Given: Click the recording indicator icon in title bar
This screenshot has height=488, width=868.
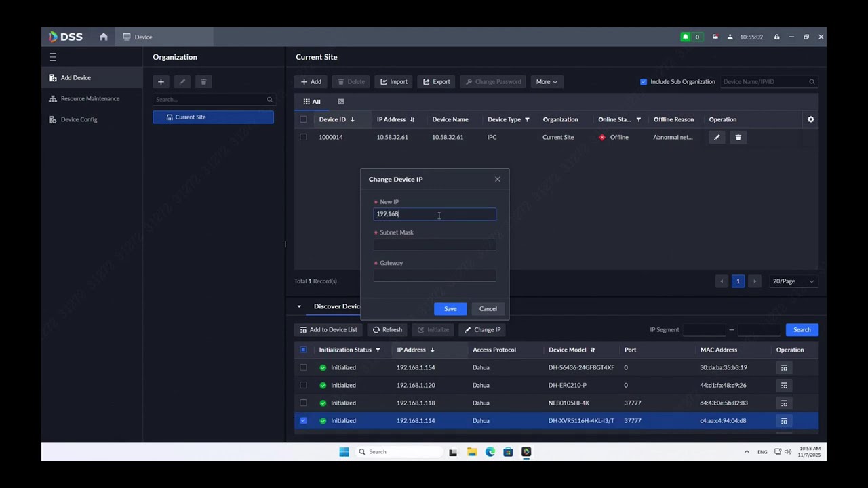Looking at the screenshot, I should pos(715,37).
